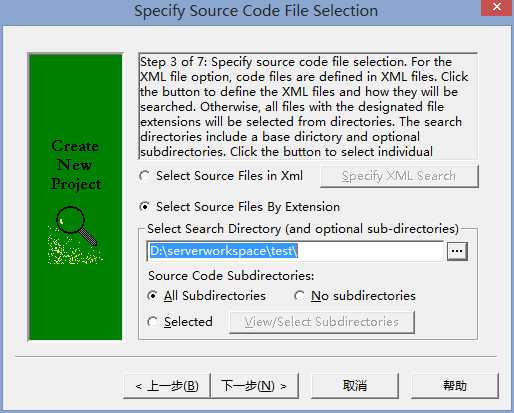The image size is (514, 413).
Task: Proceed with the 下一步(N) button
Action: [255, 386]
